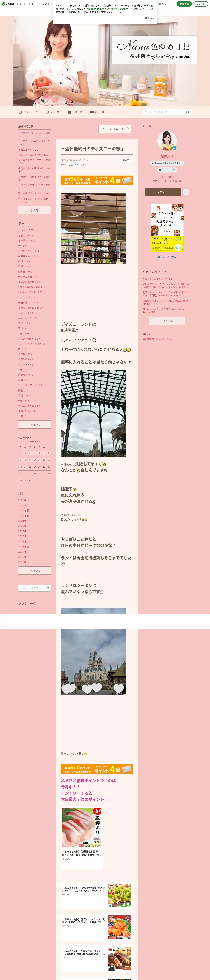Click the sidebar search magnifier icon
210x980 pixels.
click(48, 588)
